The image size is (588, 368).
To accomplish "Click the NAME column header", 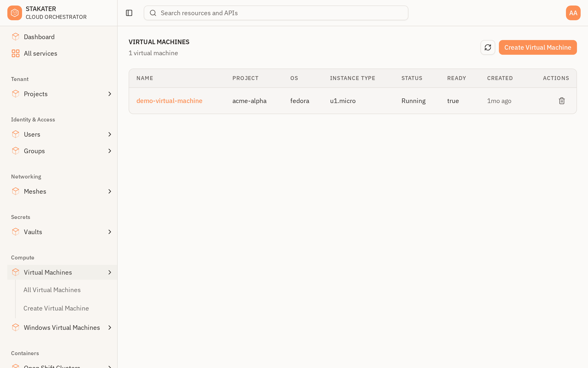I will tap(145, 78).
